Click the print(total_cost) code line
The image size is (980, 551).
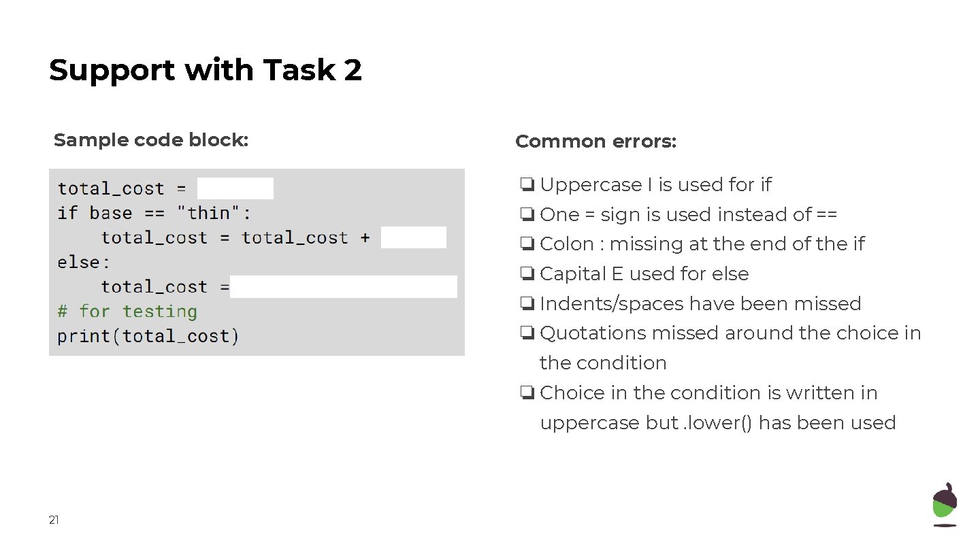pyautogui.click(x=148, y=336)
